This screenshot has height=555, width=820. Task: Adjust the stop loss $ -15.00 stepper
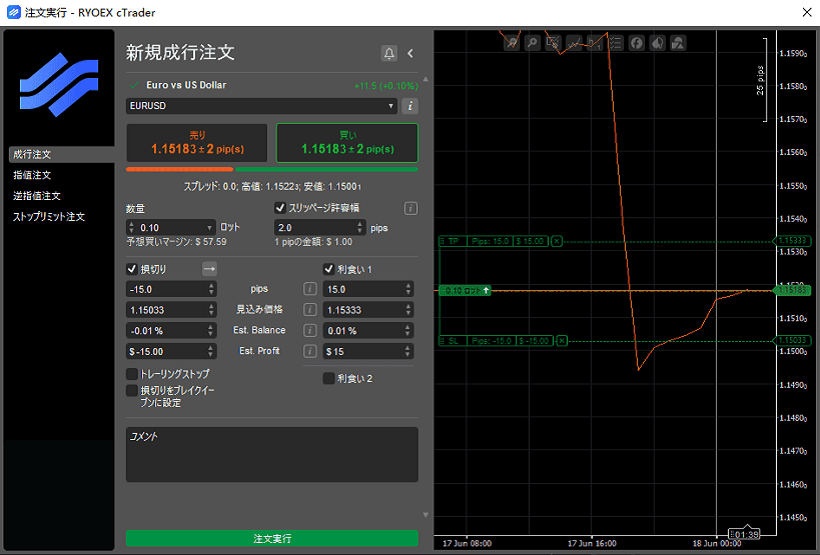(211, 351)
